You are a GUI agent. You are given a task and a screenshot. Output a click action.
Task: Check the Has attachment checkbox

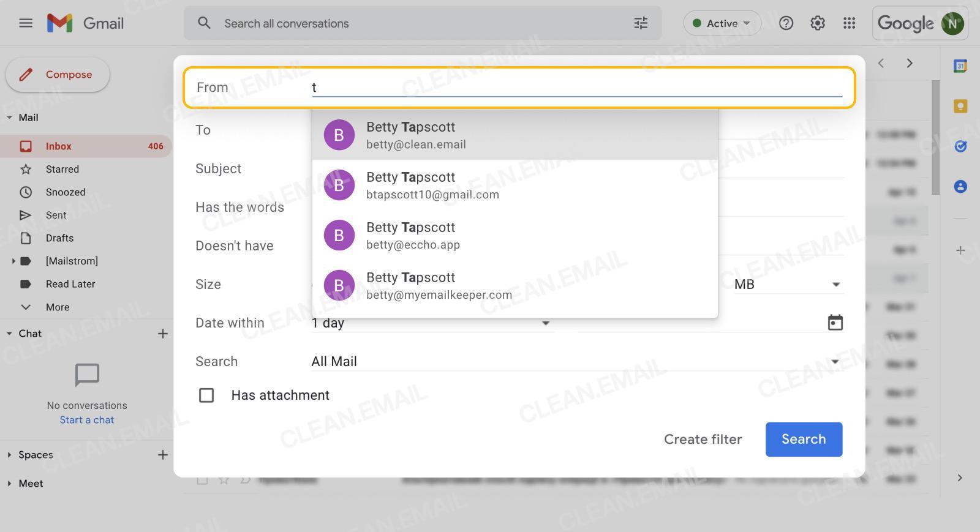[206, 395]
